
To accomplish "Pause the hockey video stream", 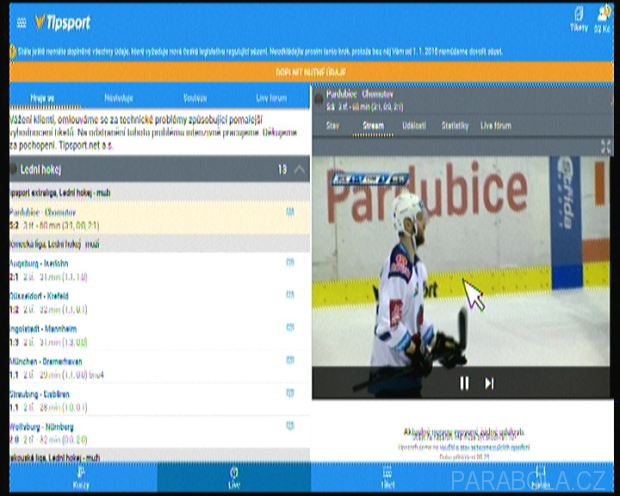I will click(464, 383).
